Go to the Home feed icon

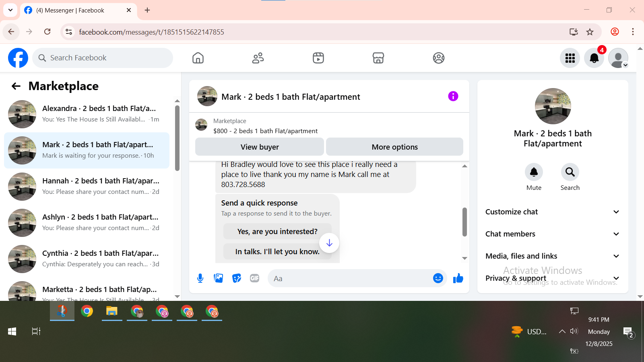(198, 58)
